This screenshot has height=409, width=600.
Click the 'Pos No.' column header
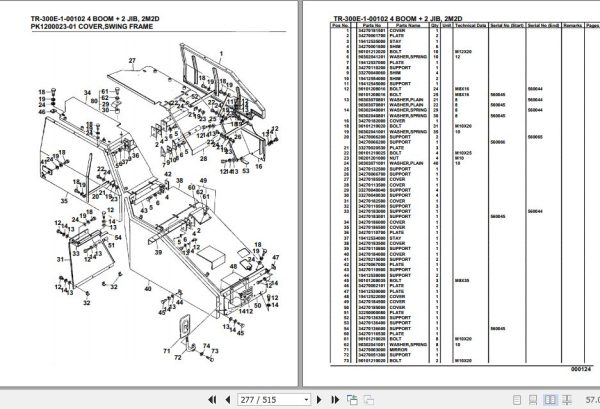point(340,25)
